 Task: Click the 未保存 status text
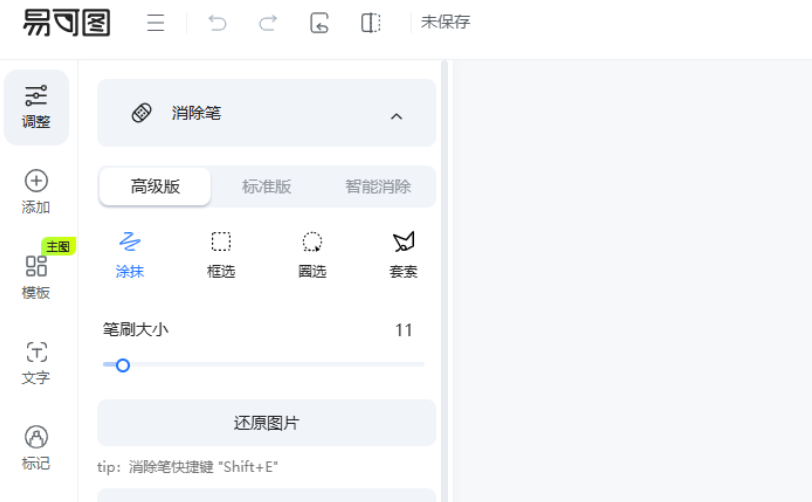(x=445, y=22)
